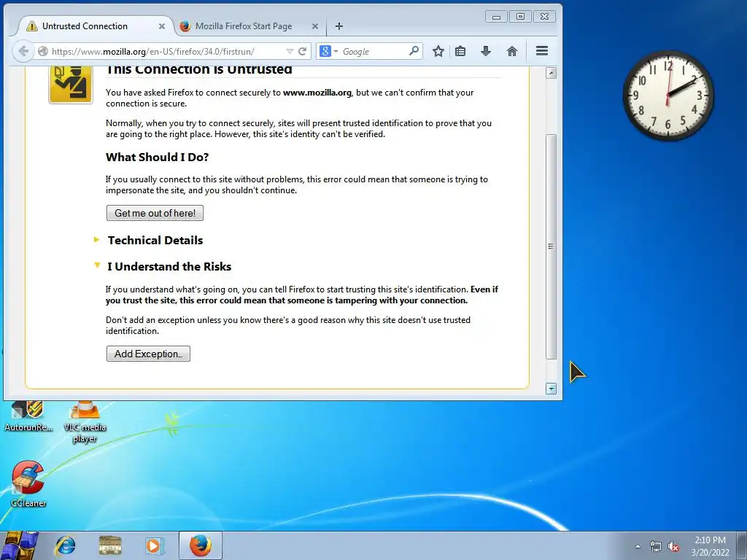Open the file explorer taskbar icon
The width and height of the screenshot is (747, 560).
click(110, 545)
